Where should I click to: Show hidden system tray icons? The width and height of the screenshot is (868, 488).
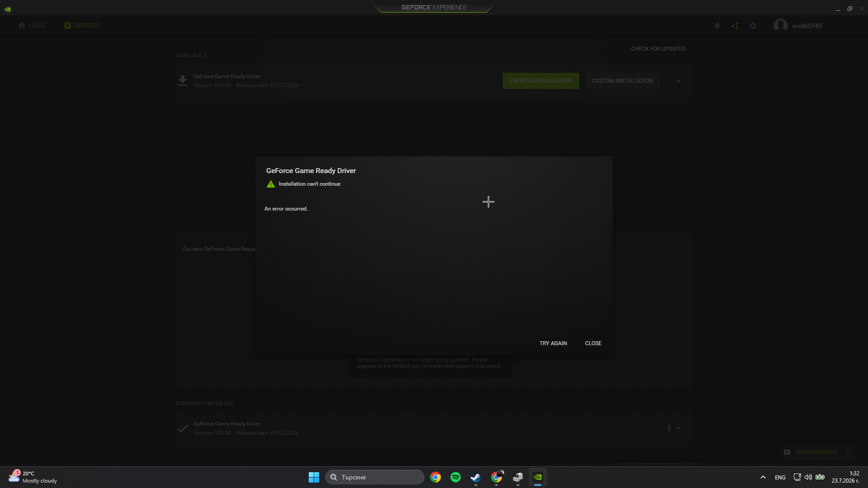click(x=763, y=477)
